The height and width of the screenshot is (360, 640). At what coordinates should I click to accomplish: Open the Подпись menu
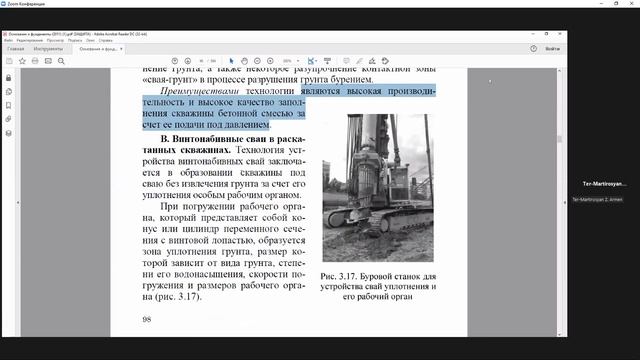click(x=75, y=40)
